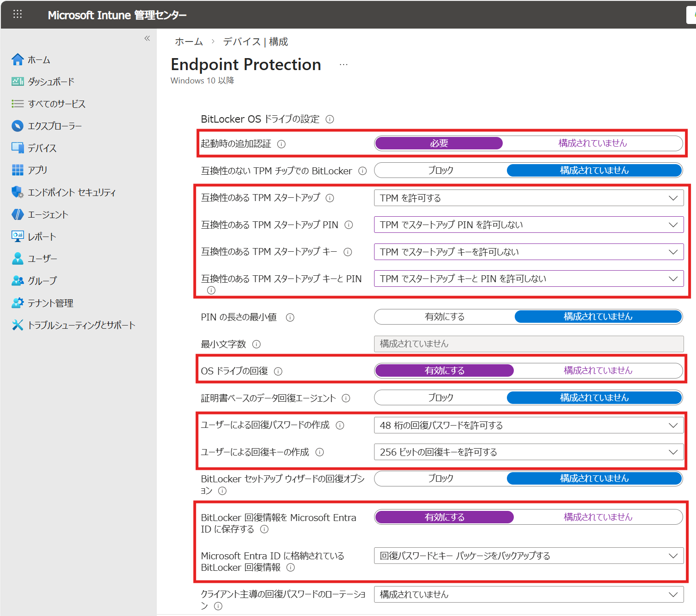Set 起動時の追加認証 to 構成されていません

[x=592, y=143]
